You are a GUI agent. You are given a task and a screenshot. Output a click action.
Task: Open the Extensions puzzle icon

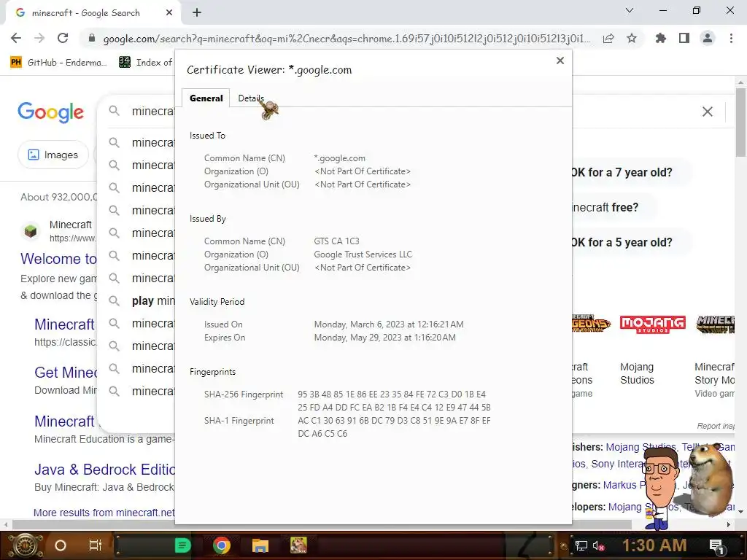coord(660,38)
